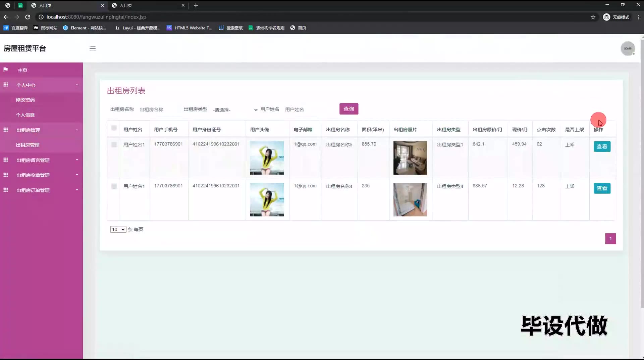The width and height of the screenshot is (644, 360).
Task: Click the site info icon in address bar
Action: (41, 17)
